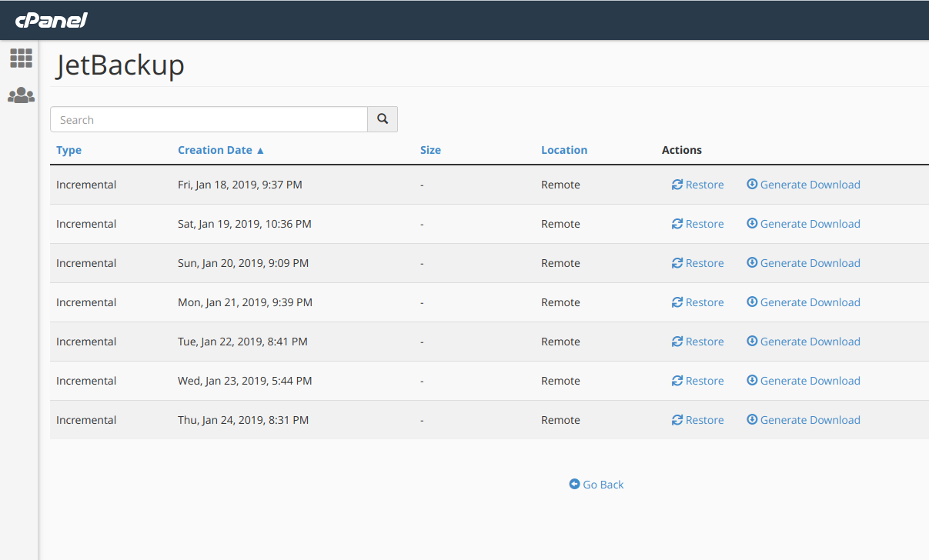
Task: Restore the Wed, Jan 23 backup
Action: click(x=698, y=381)
